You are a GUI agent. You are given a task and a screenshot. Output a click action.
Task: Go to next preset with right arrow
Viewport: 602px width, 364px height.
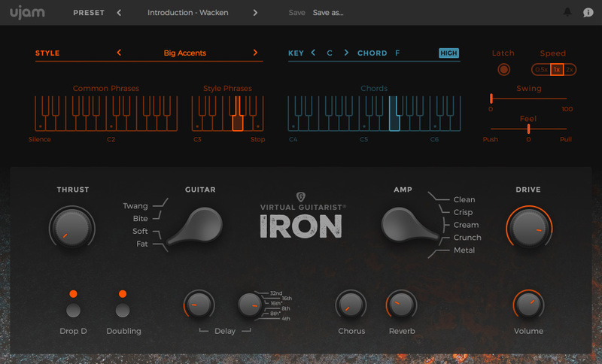[255, 13]
